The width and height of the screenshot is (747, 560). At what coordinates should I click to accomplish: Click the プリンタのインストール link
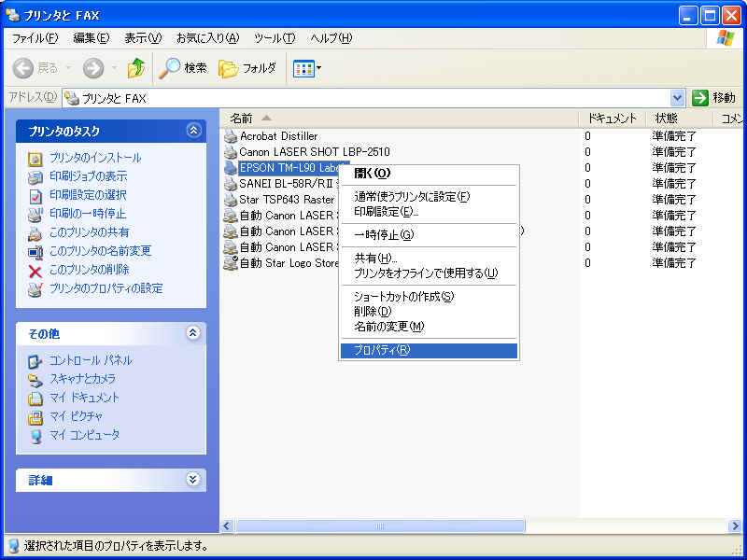95,158
